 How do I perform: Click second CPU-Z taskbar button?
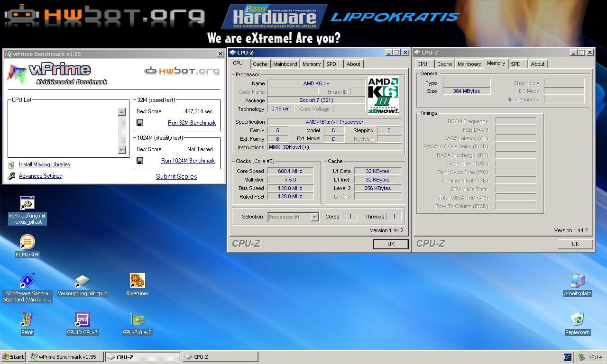pyautogui.click(x=220, y=357)
